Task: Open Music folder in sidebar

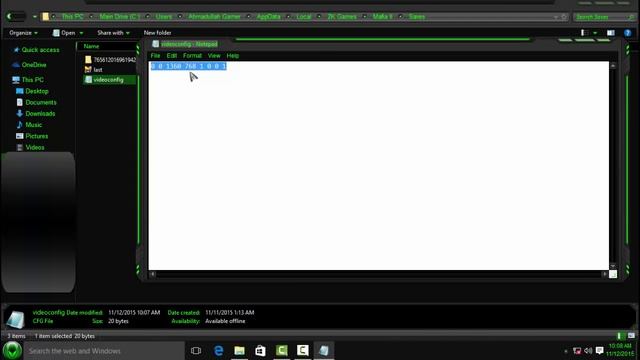Action: (x=33, y=125)
